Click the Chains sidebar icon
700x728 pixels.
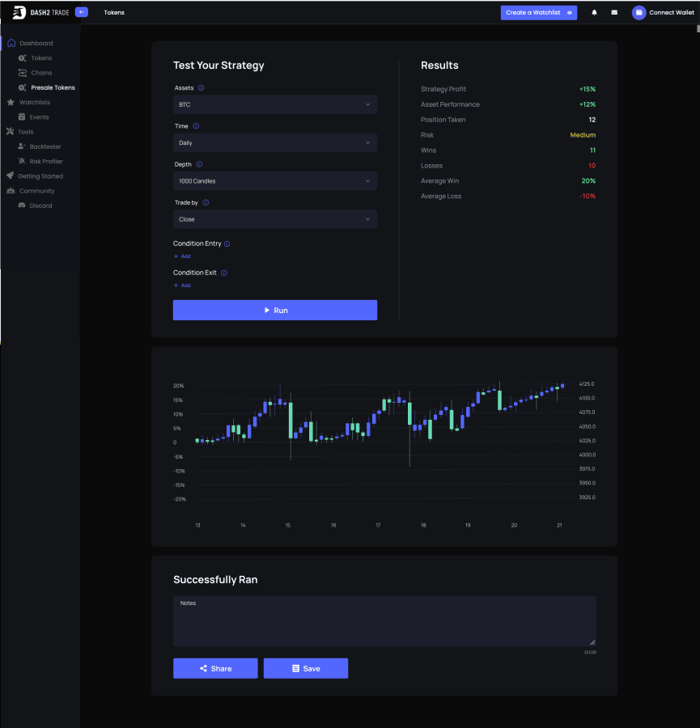23,73
